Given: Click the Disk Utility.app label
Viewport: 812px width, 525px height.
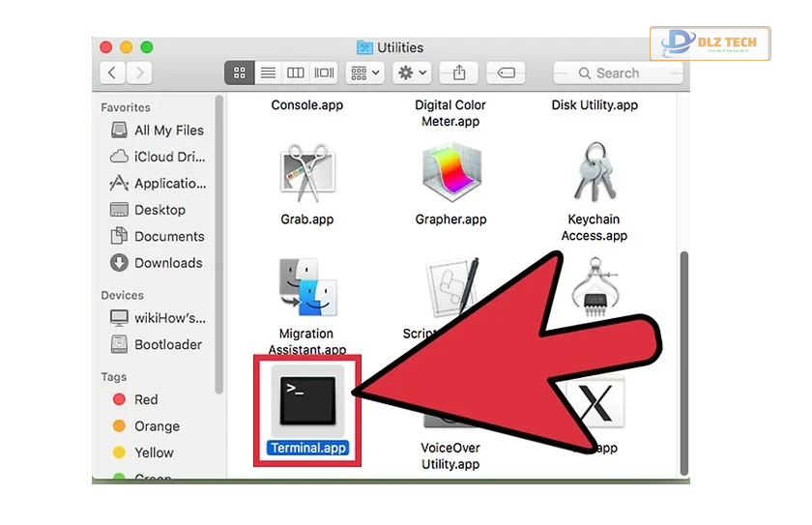Looking at the screenshot, I should 594,105.
